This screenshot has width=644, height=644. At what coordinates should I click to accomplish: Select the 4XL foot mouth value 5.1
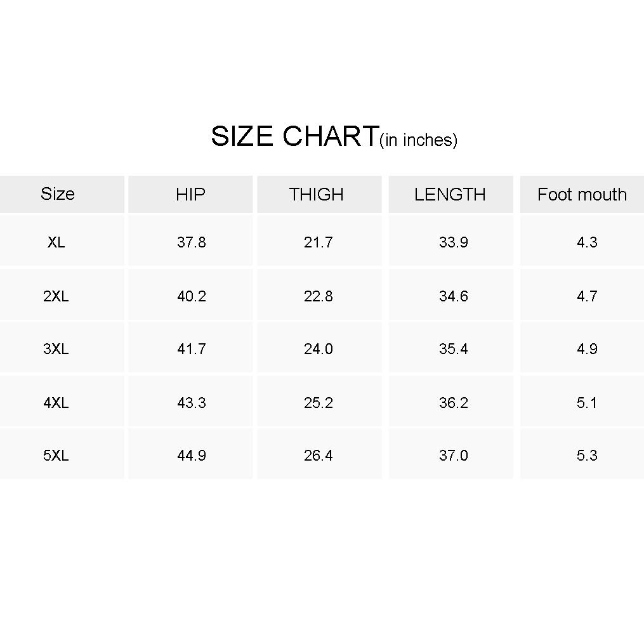587,403
